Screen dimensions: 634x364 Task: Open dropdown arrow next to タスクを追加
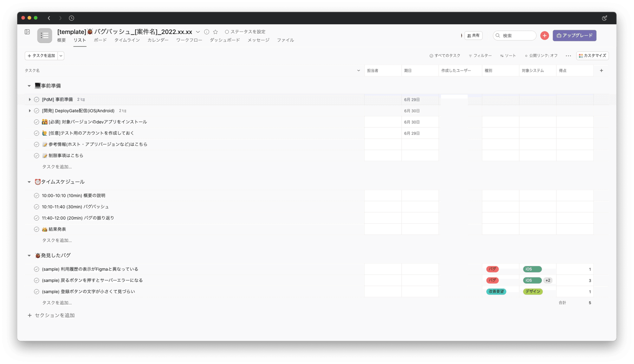(61, 56)
